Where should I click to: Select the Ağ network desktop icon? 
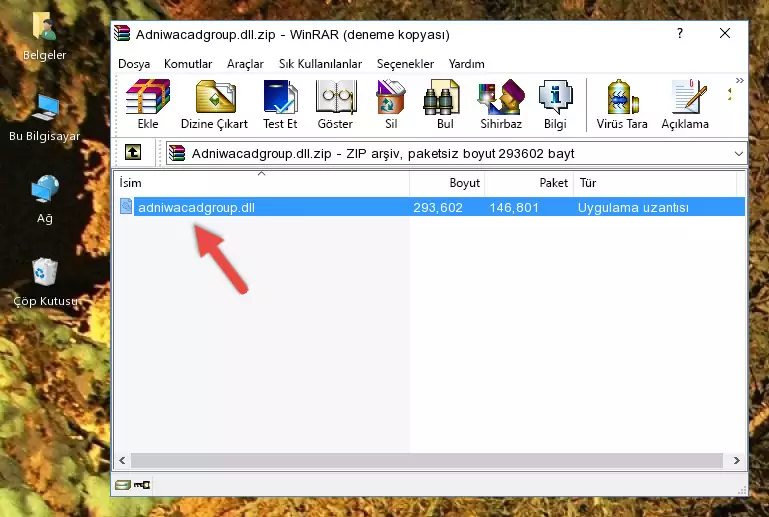coord(45,200)
